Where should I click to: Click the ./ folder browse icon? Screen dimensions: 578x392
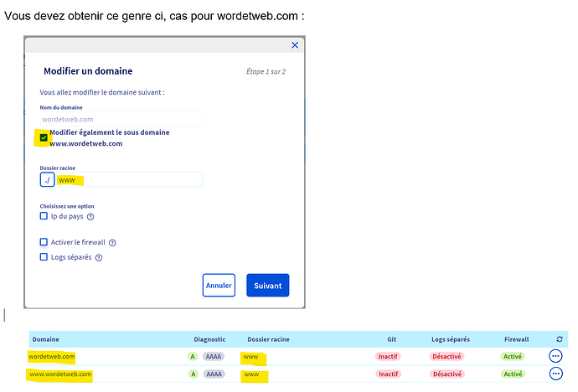pyautogui.click(x=47, y=180)
